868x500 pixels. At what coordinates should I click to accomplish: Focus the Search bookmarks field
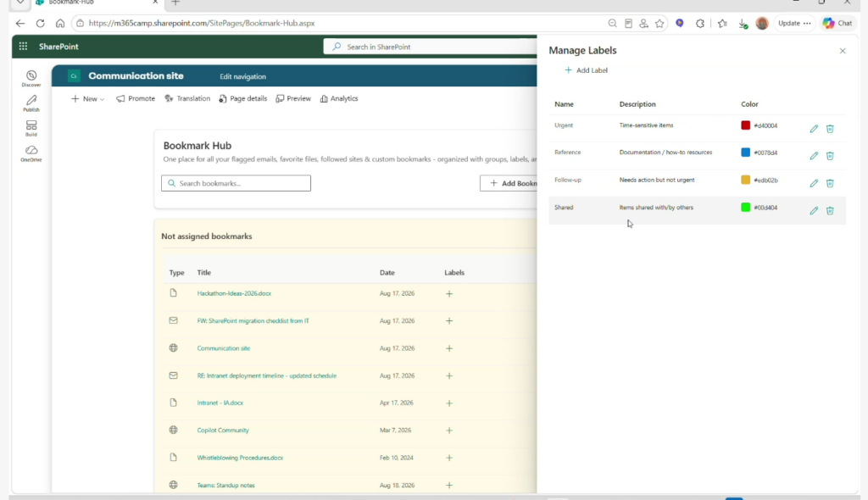236,183
